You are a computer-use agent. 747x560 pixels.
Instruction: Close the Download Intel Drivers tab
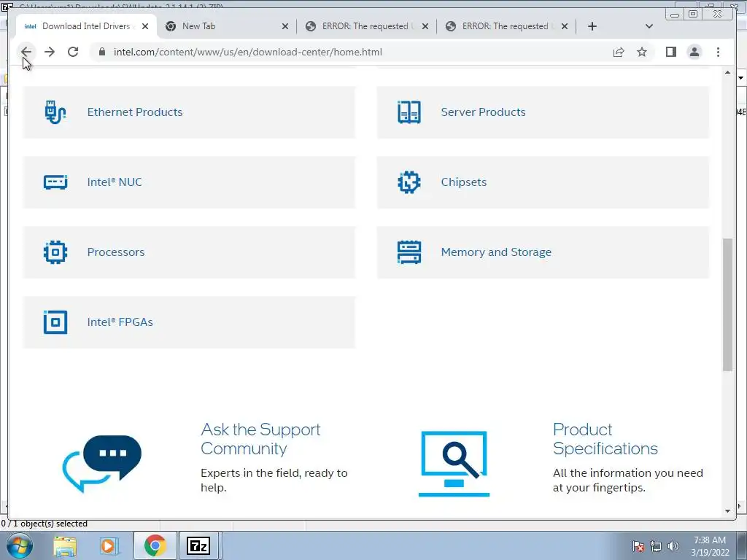(145, 26)
